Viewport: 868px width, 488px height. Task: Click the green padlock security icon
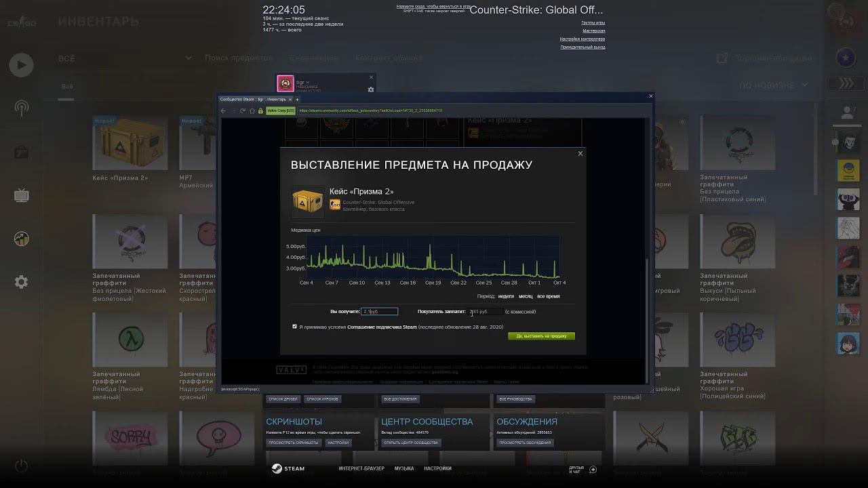pyautogui.click(x=260, y=110)
